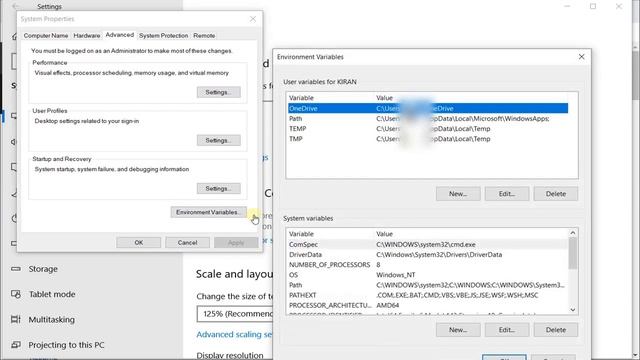Click the system variables scrollbar thumb
This screenshot has width=640, height=360.
coord(573,253)
